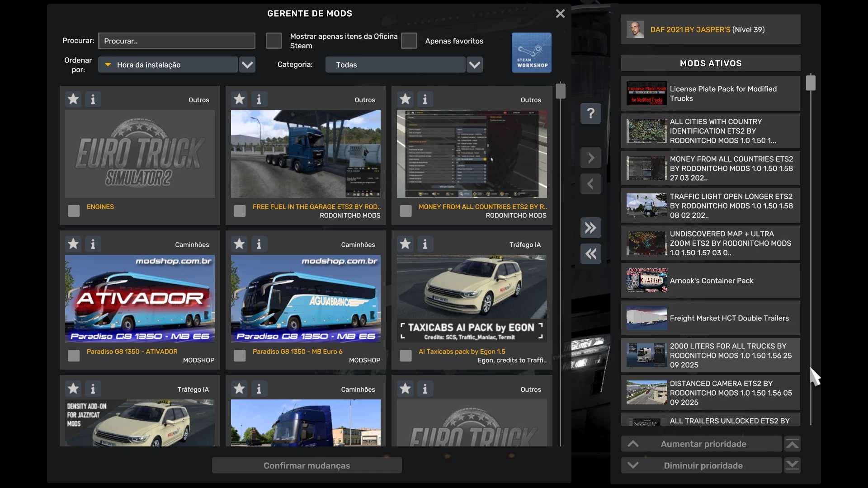Open the Categoria 'Todas' dropdown
Viewport: 868px width, 488px height.
point(474,65)
